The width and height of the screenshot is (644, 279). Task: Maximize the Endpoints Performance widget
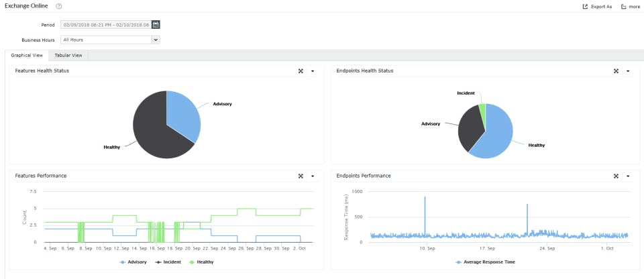click(x=616, y=176)
